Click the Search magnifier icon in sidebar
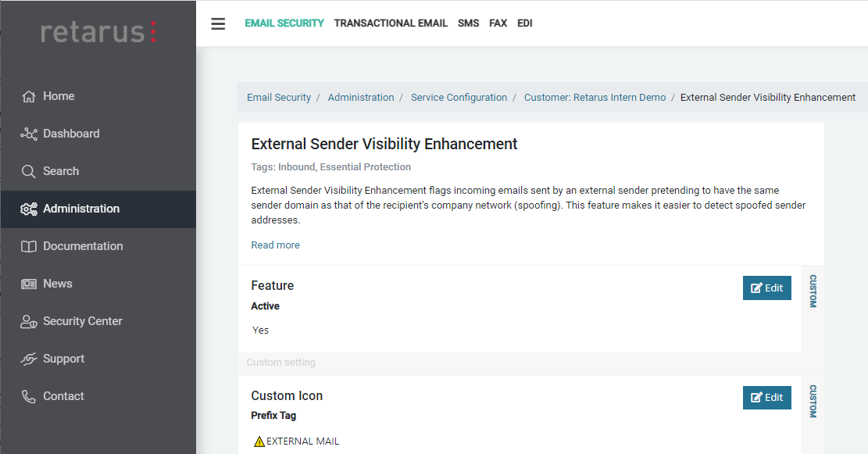The width and height of the screenshot is (868, 454). 29,172
